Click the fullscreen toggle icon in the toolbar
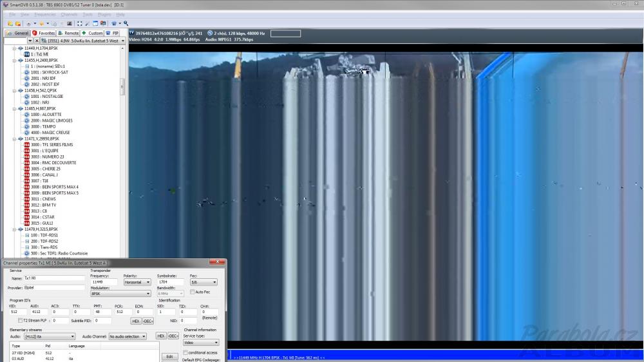Viewport: 644px width, 362px height. point(80,24)
